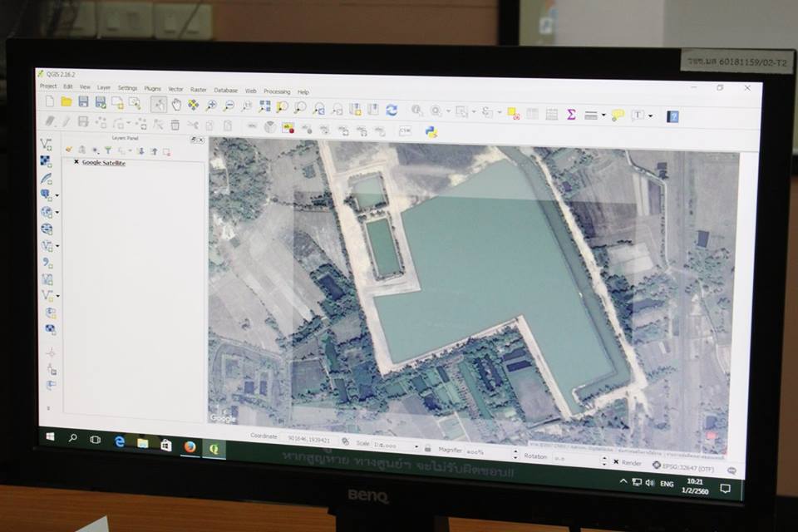Screen dimensions: 798x532
Task: Click the Open Project folder icon
Action: point(66,101)
